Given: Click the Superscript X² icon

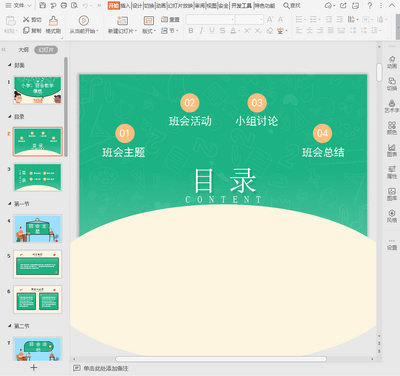Looking at the screenshot, I should click(x=247, y=31).
